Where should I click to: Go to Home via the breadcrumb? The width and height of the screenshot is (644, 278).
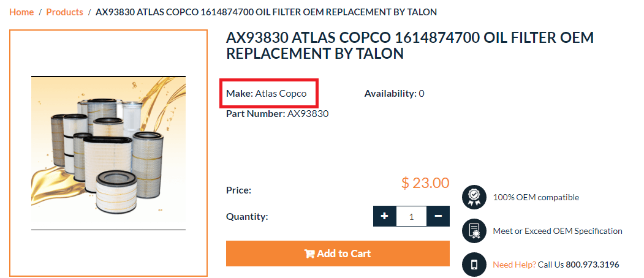pos(22,12)
